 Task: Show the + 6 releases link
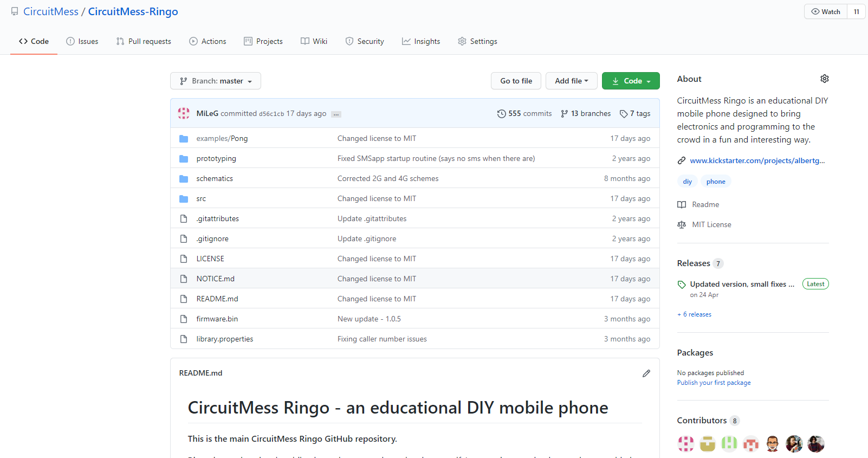(x=694, y=314)
